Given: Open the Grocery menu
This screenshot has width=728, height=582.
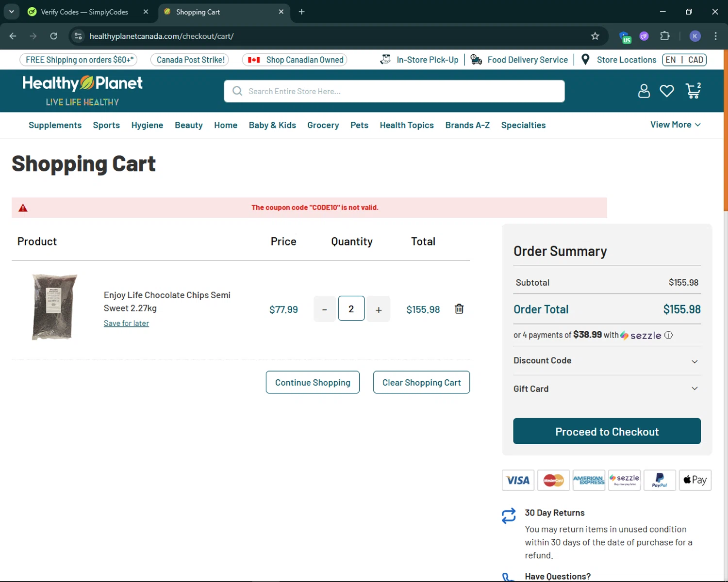Looking at the screenshot, I should [323, 125].
